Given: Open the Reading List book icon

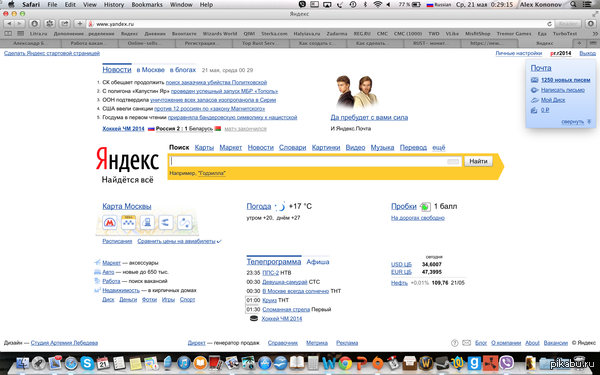Looking at the screenshot, I should (x=8, y=34).
